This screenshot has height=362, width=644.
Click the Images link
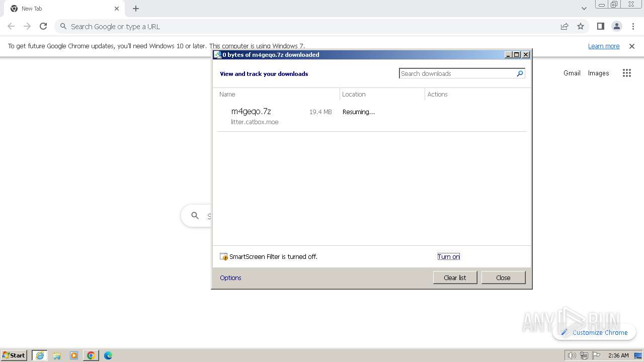click(x=599, y=73)
